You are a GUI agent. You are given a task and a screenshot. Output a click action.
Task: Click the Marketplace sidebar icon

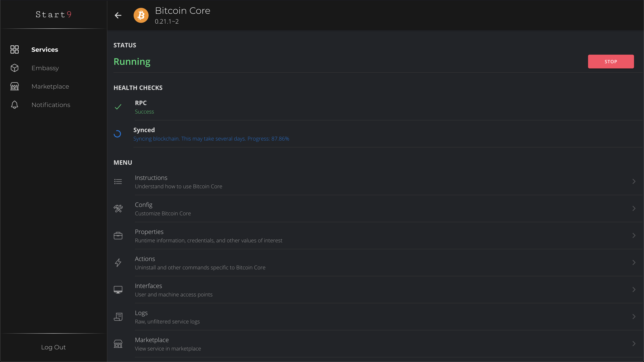tap(14, 86)
